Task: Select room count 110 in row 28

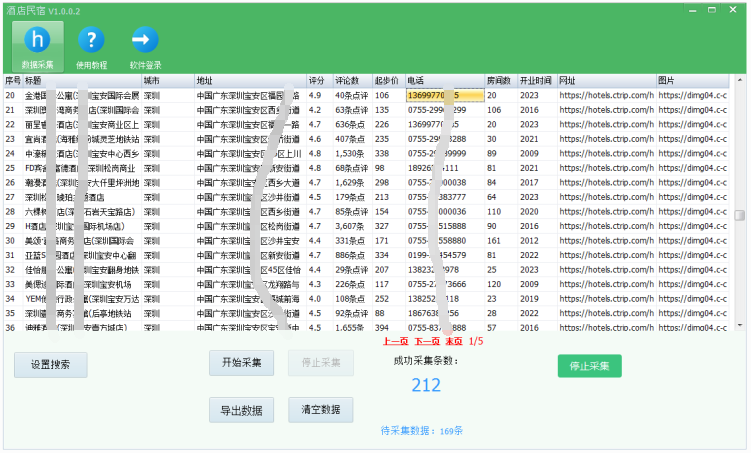Action: pos(501,212)
